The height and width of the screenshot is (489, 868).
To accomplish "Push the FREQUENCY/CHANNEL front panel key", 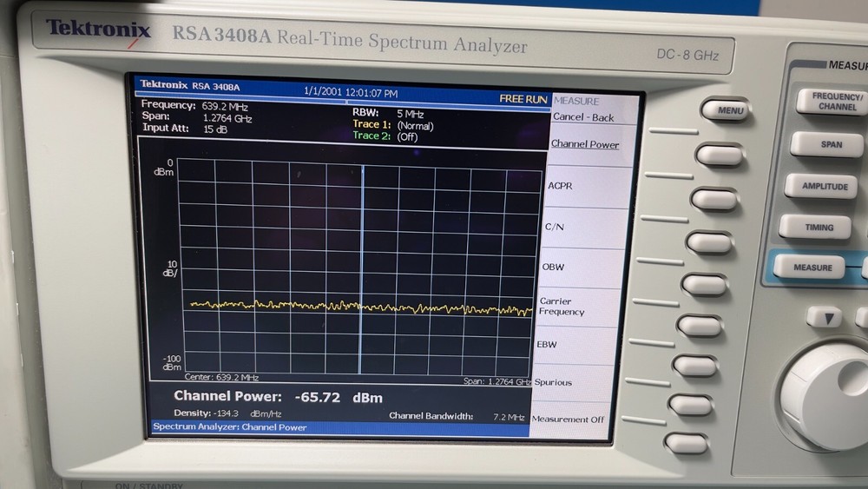I will pyautogui.click(x=837, y=102).
